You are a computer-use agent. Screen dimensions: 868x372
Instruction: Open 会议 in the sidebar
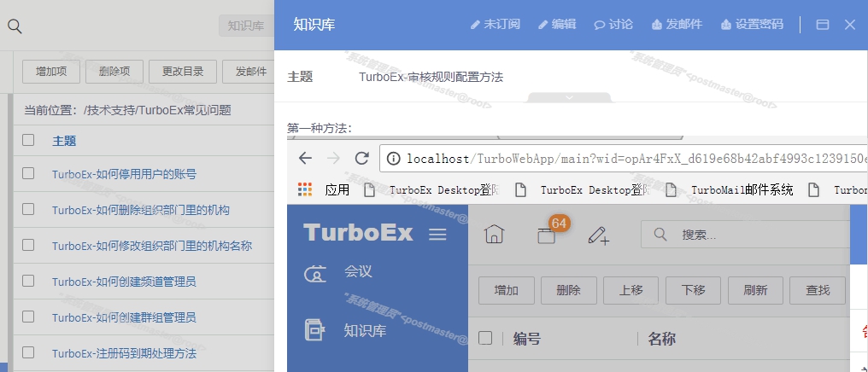point(358,271)
